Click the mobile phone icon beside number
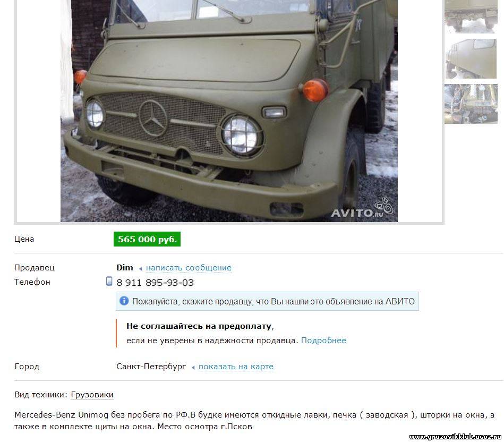Viewport: 504px width, 442px height. pyautogui.click(x=109, y=281)
